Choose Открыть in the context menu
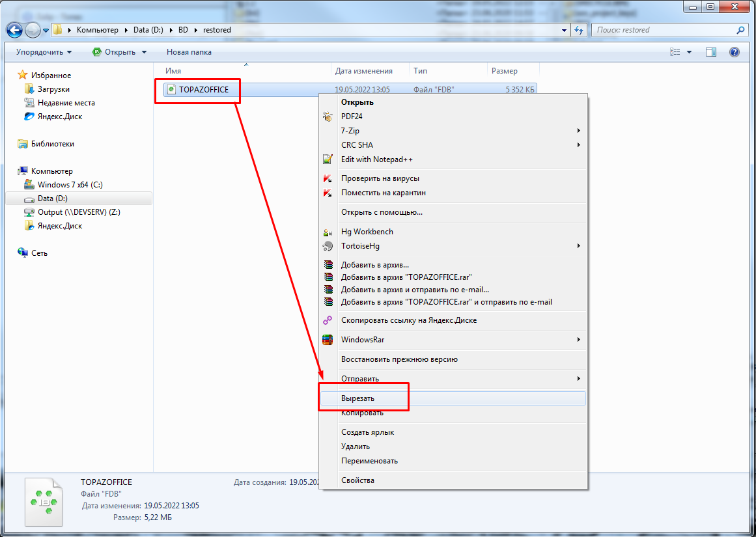This screenshot has width=756, height=537. click(x=453, y=102)
